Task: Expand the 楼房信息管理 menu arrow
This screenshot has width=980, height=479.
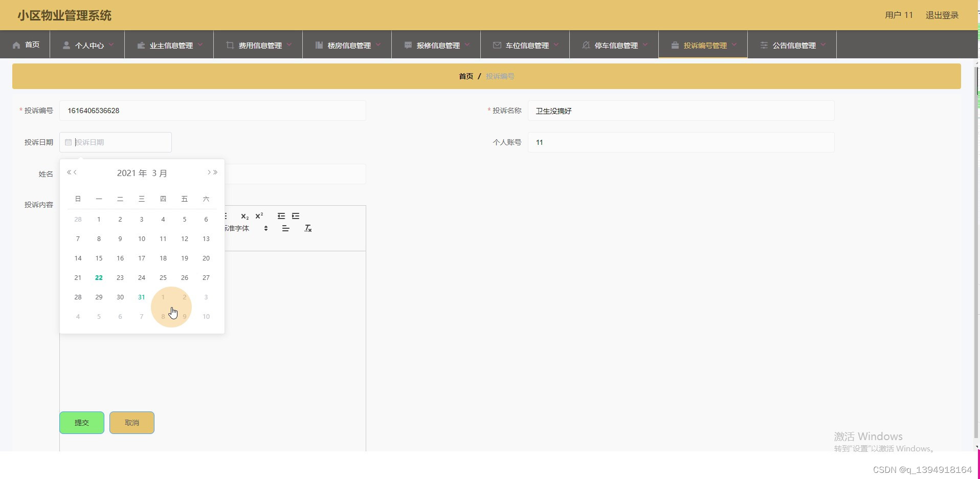Action: 378,45
